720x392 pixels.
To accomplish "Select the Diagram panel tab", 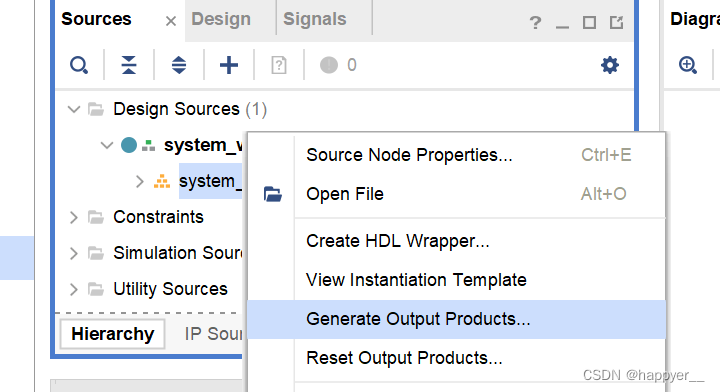I will (694, 19).
